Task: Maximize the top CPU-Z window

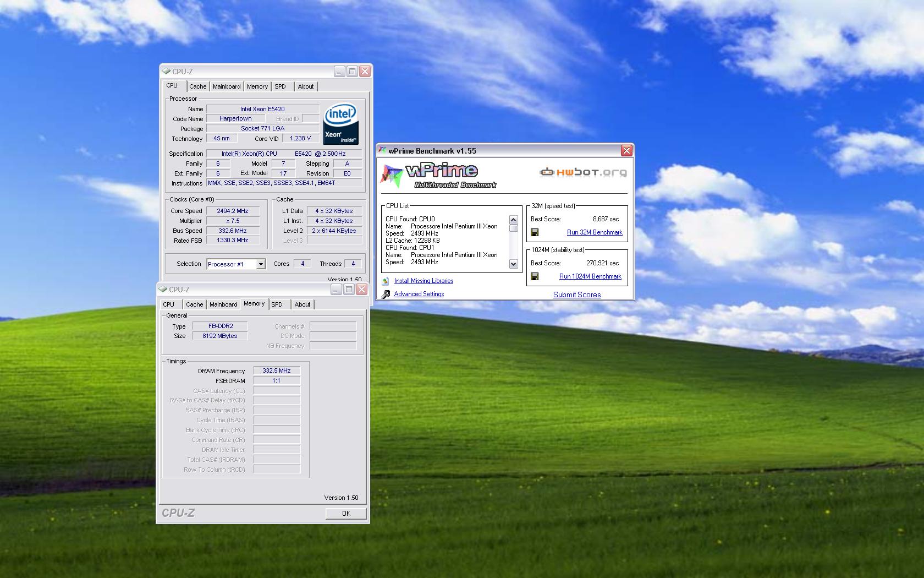Action: click(352, 71)
